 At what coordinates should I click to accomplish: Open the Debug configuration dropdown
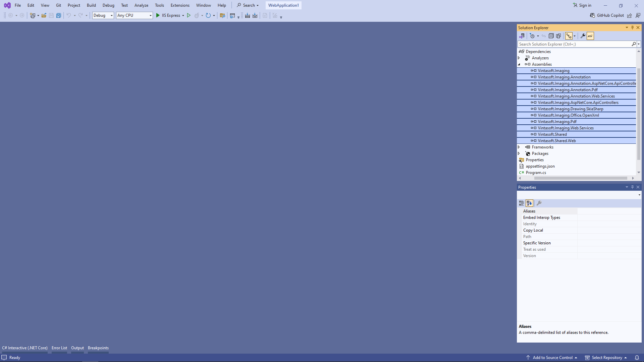tap(112, 15)
